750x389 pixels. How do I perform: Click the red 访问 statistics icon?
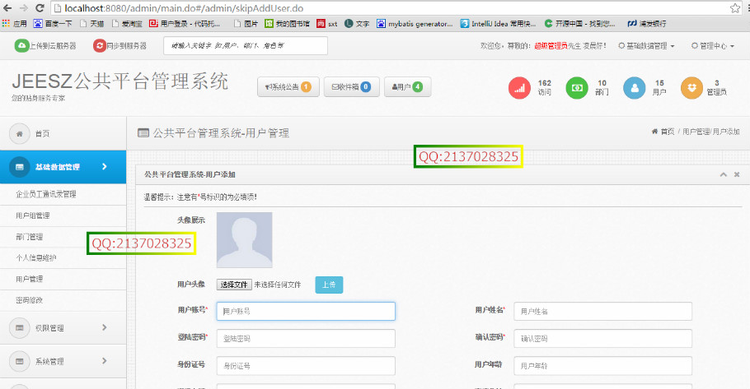519,88
